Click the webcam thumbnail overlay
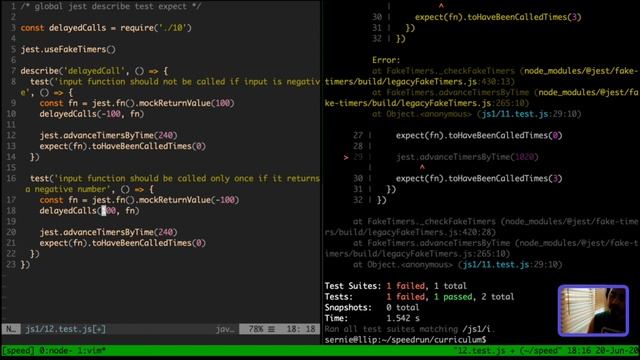 click(x=593, y=311)
